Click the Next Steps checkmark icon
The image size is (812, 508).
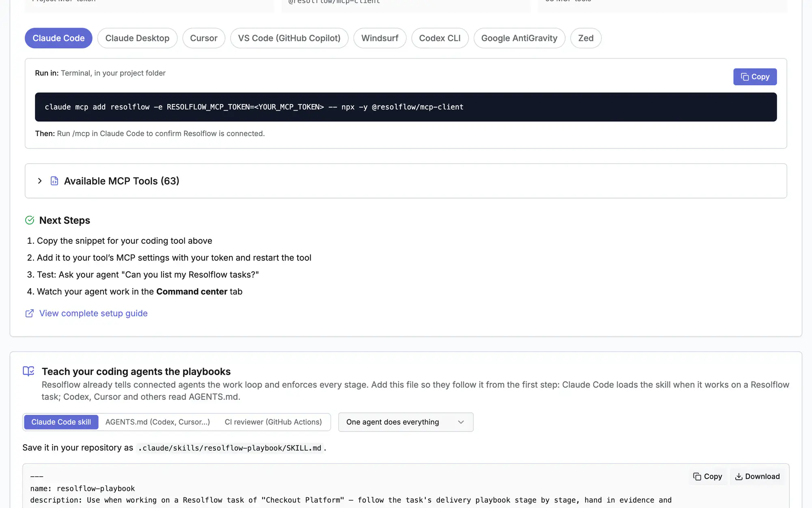click(30, 220)
